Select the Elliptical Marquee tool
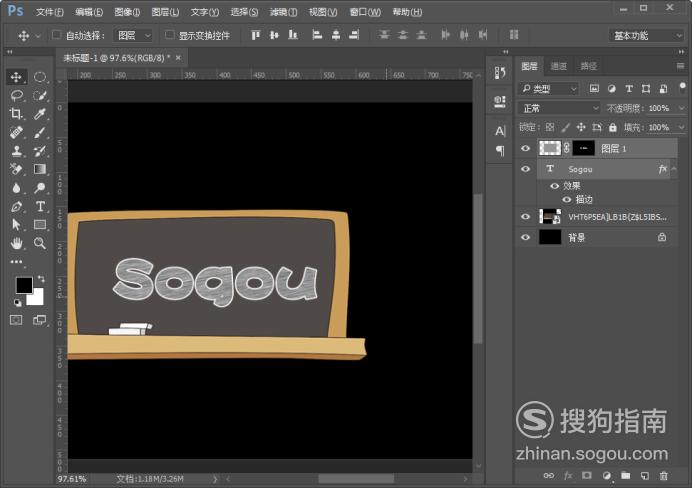The image size is (692, 488). 40,77
